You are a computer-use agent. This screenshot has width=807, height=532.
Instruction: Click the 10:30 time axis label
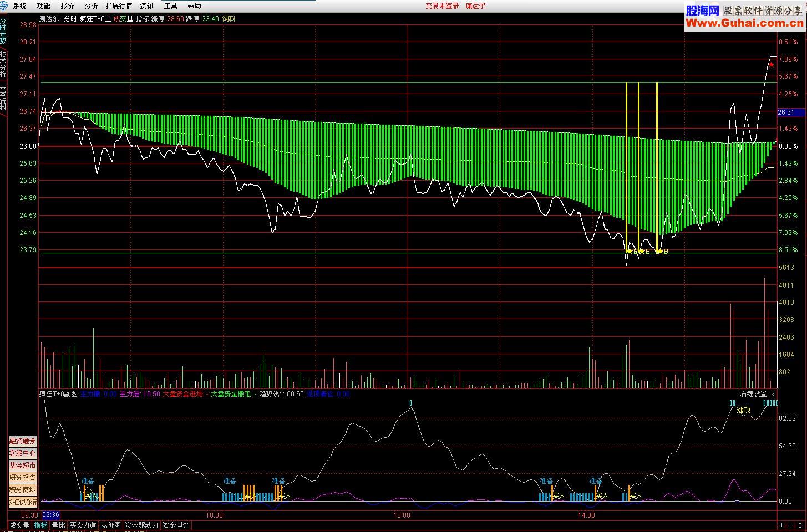pyautogui.click(x=214, y=515)
